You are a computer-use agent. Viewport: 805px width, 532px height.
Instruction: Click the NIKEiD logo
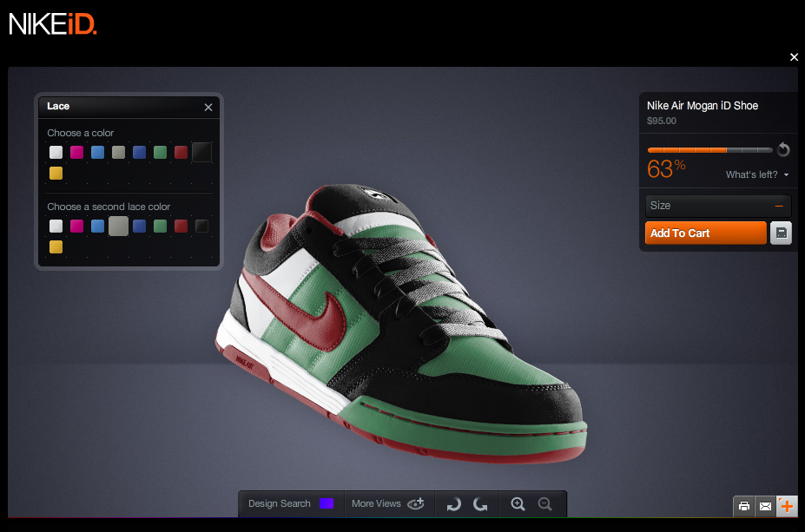52,24
